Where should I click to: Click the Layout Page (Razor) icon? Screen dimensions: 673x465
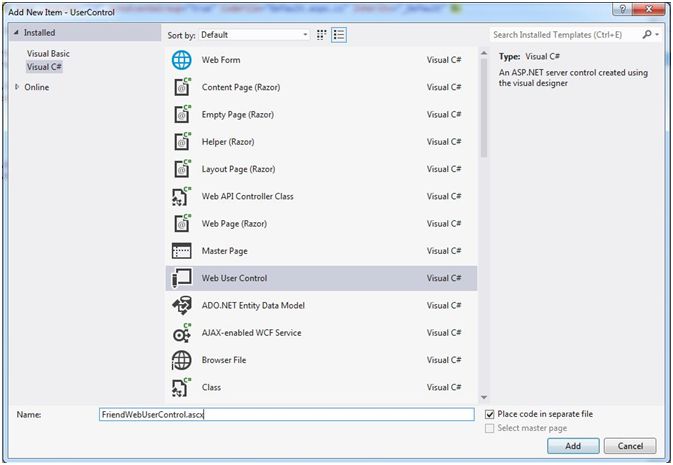coord(182,169)
